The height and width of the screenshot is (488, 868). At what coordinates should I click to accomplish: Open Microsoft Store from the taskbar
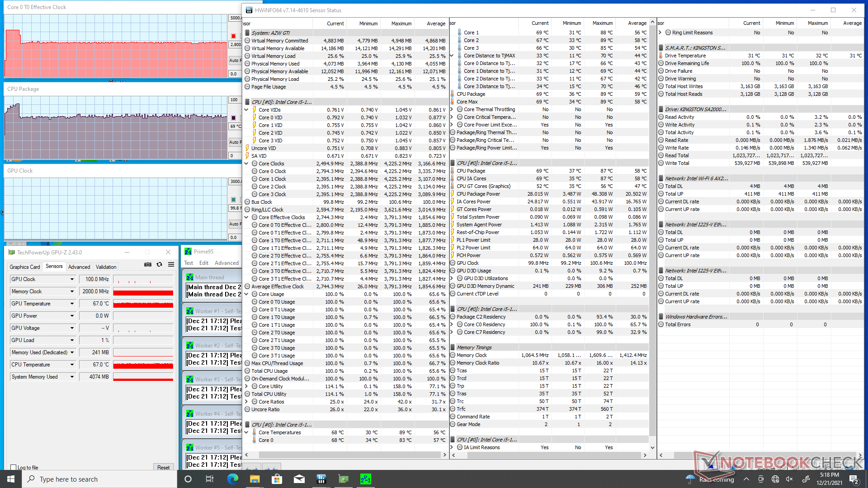point(277,479)
